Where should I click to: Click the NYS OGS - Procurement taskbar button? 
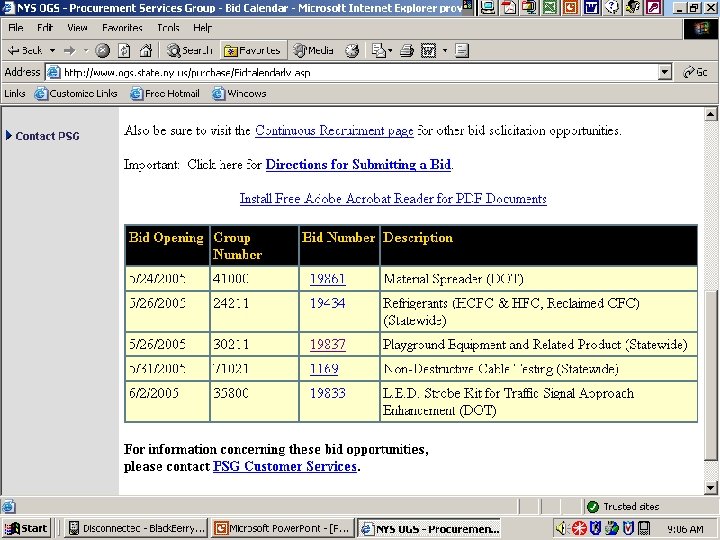pyautogui.click(x=429, y=529)
